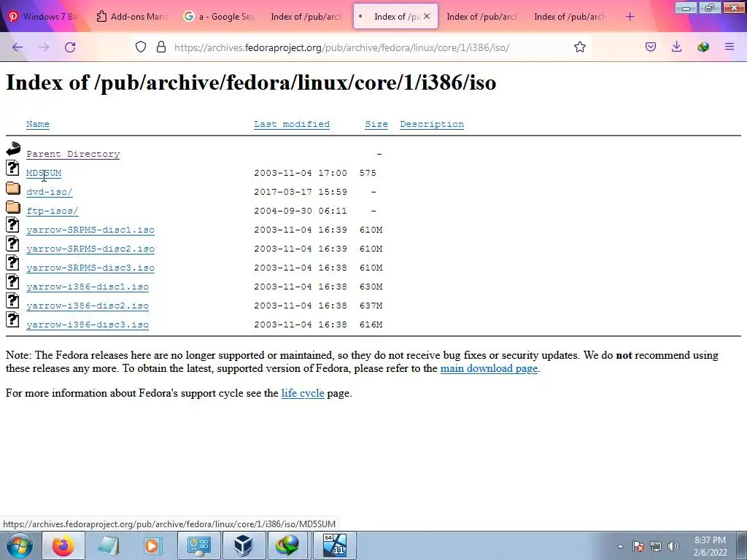Image resolution: width=747 pixels, height=560 pixels.
Task: Click the volume speaker tray icon
Action: [x=673, y=546]
